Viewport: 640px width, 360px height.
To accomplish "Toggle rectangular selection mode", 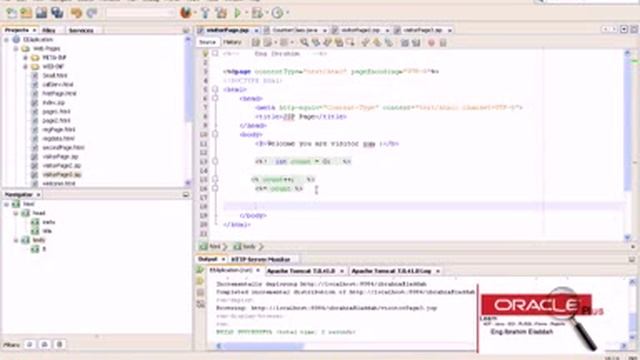I will click(350, 42).
